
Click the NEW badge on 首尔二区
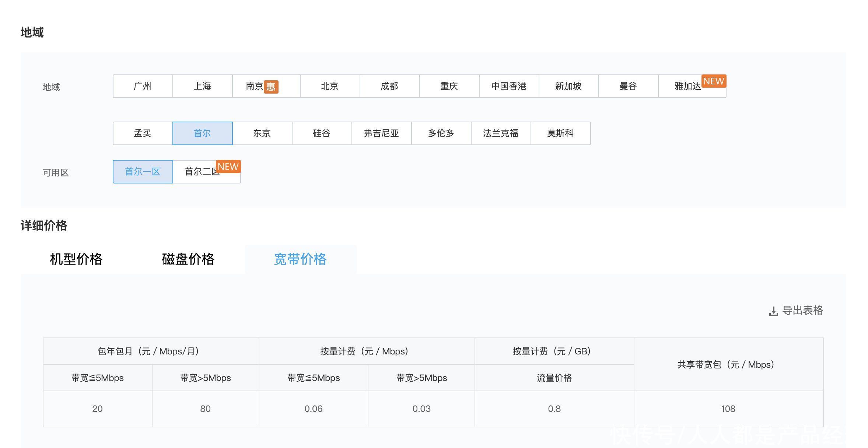coord(228,167)
